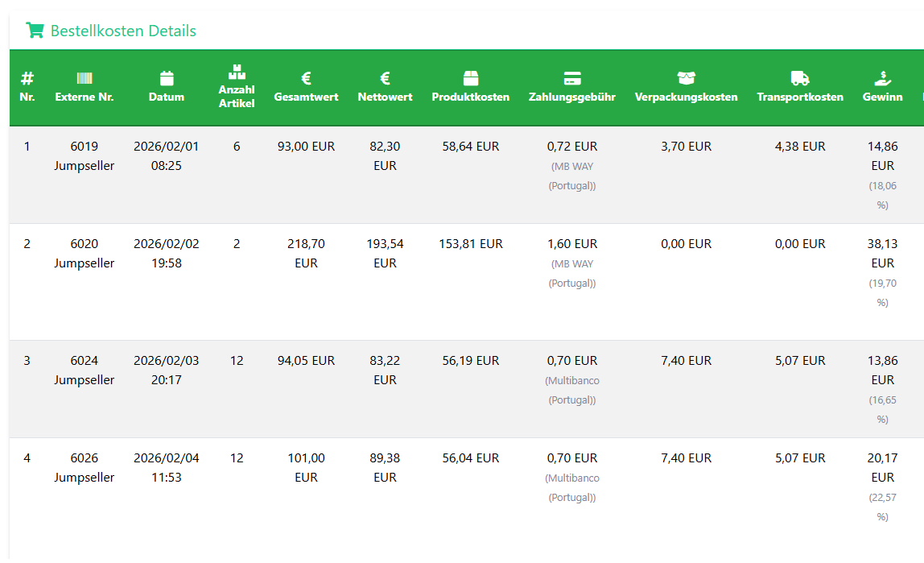Screen dimensions: 924x563
Task: Click date 2026/02/03 20:17
Action: pyautogui.click(x=167, y=370)
